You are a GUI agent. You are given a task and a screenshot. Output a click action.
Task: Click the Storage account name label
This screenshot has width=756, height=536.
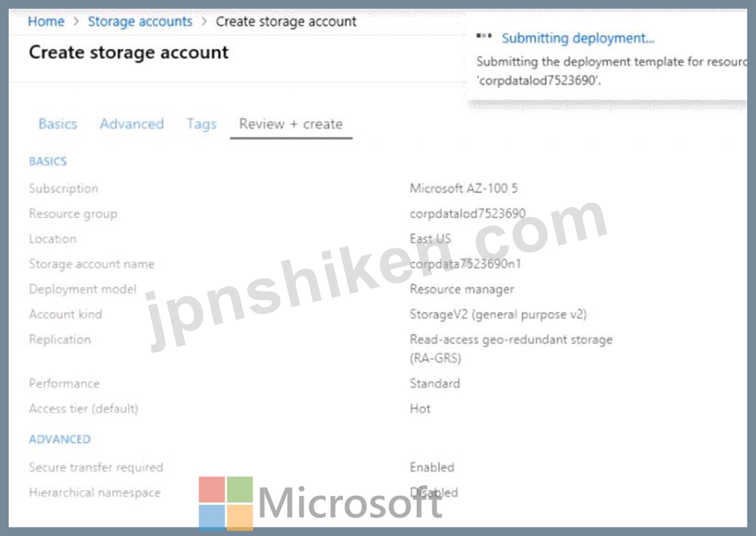click(92, 264)
